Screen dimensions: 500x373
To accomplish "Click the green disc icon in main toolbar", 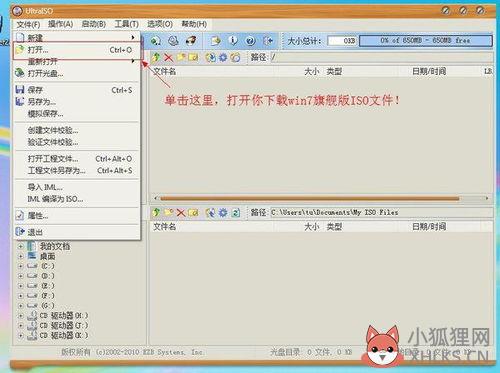I will (x=155, y=41).
